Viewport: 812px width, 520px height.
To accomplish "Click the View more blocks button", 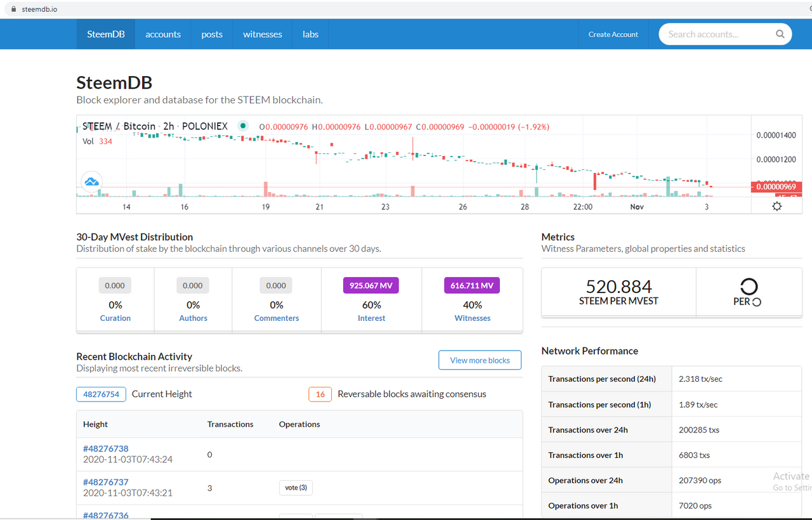I will (480, 360).
